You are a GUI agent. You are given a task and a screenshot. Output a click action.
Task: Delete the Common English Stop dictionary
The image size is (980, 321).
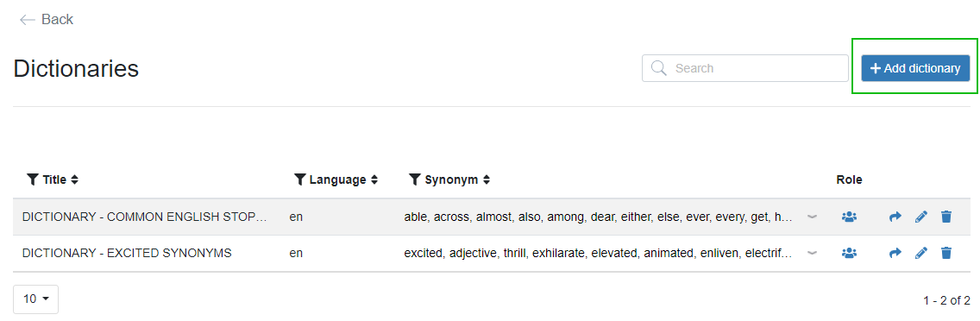coord(946,217)
